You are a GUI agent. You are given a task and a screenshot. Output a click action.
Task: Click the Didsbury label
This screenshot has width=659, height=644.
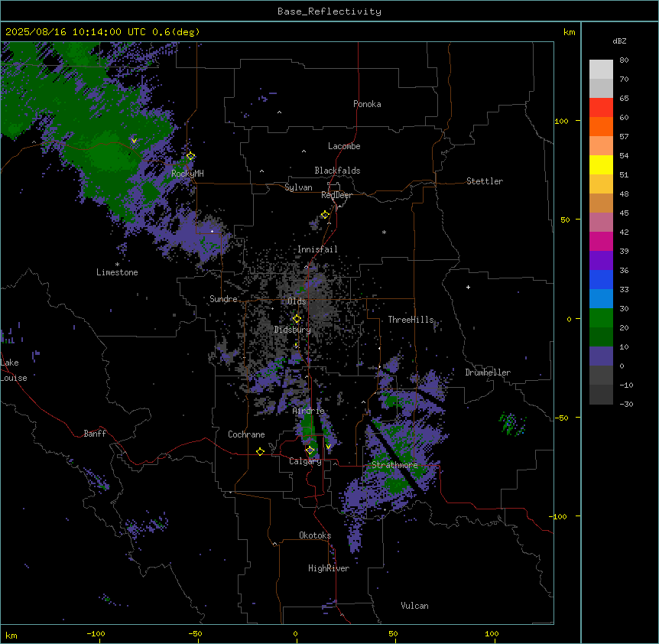tap(293, 330)
